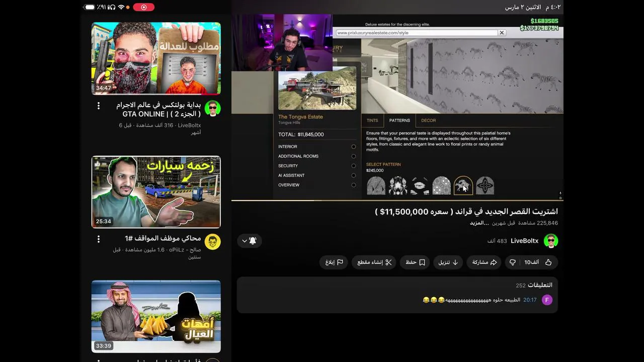Tap the red screen-recording indicator in status bar
Screen dimensions: 644x362
[144, 7]
